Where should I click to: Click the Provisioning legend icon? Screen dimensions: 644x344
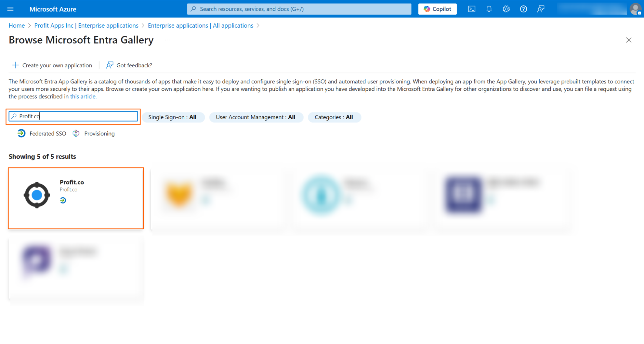click(x=76, y=133)
